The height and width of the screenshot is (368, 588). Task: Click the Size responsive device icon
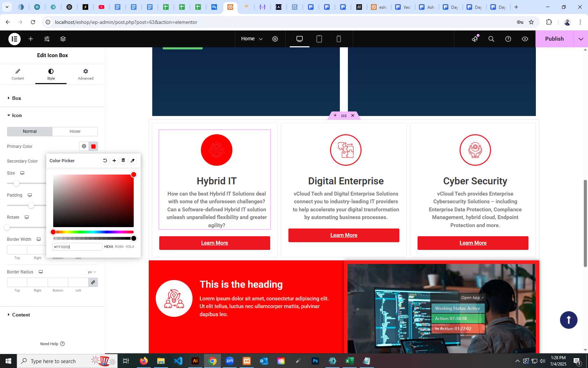[22, 173]
